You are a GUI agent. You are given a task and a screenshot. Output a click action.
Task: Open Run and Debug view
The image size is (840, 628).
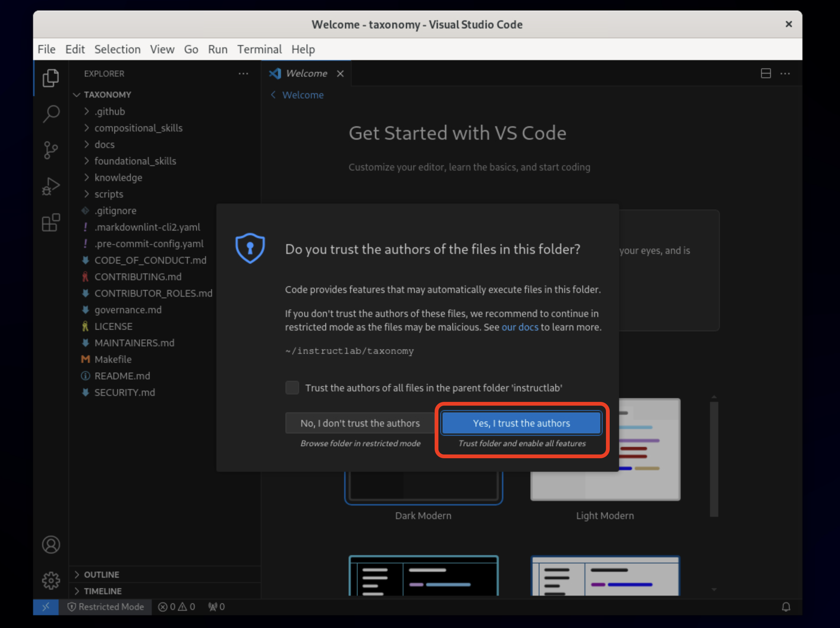[51, 186]
